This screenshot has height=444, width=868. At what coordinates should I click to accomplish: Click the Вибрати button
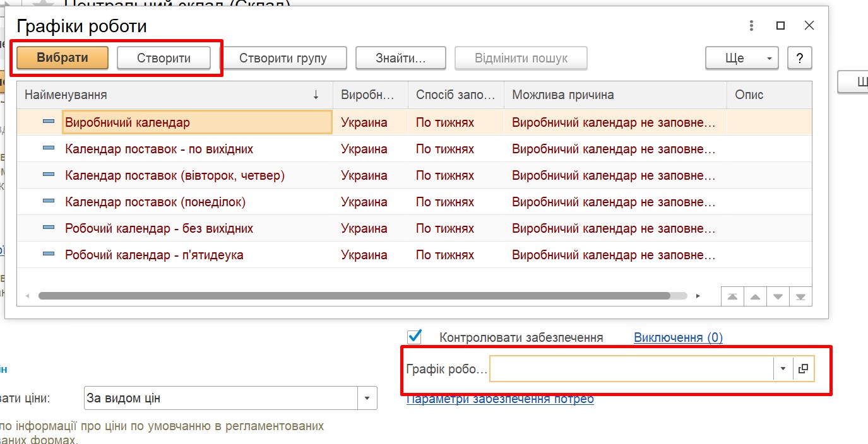[x=62, y=58]
